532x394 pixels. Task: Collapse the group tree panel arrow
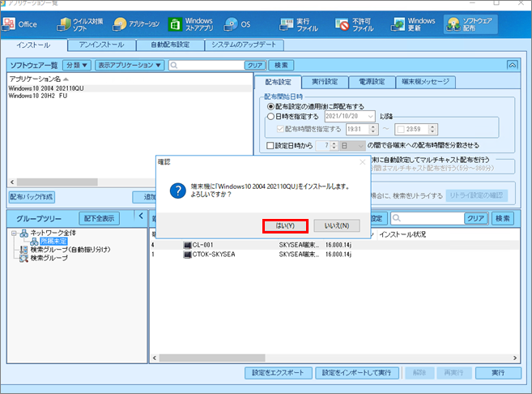(141, 216)
